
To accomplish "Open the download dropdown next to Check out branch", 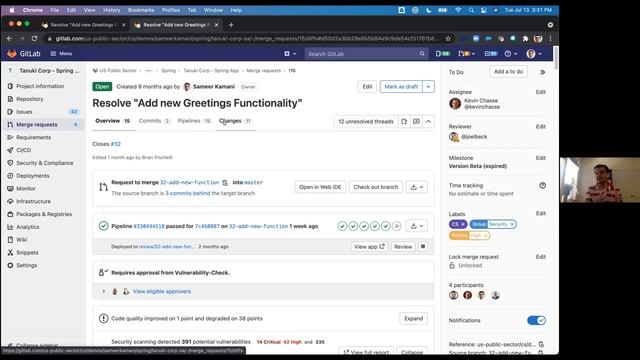I will (417, 187).
